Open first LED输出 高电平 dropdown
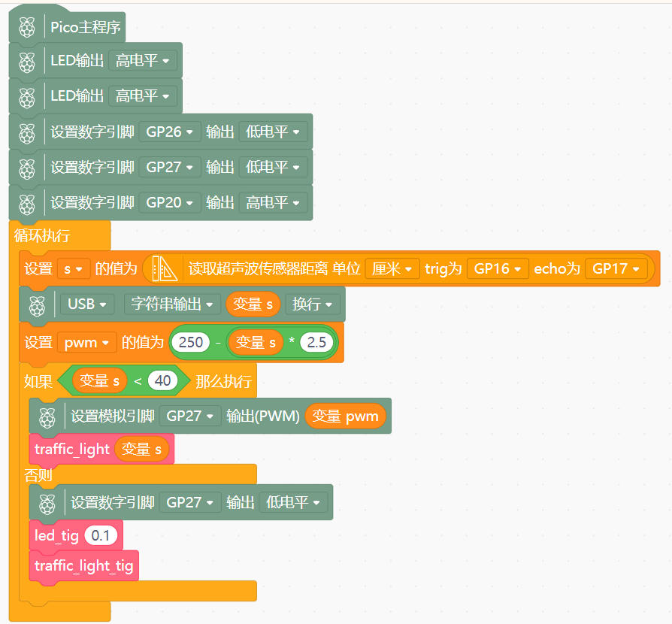 tap(143, 60)
